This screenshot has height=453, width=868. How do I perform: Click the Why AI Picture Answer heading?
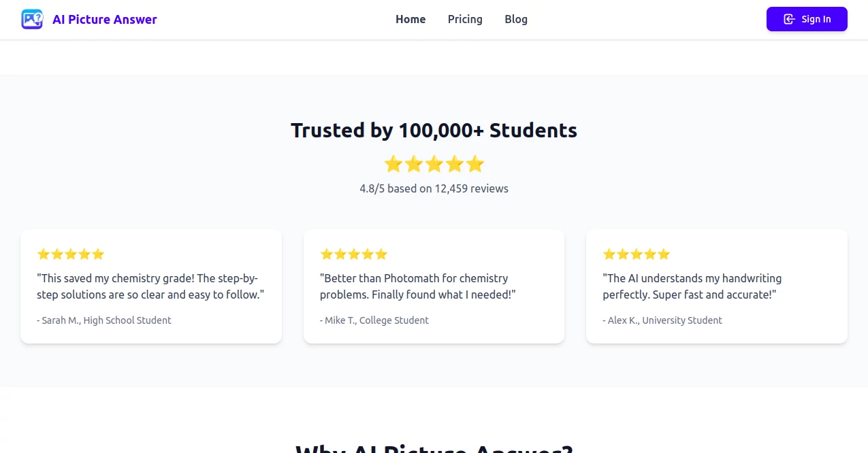(x=434, y=449)
